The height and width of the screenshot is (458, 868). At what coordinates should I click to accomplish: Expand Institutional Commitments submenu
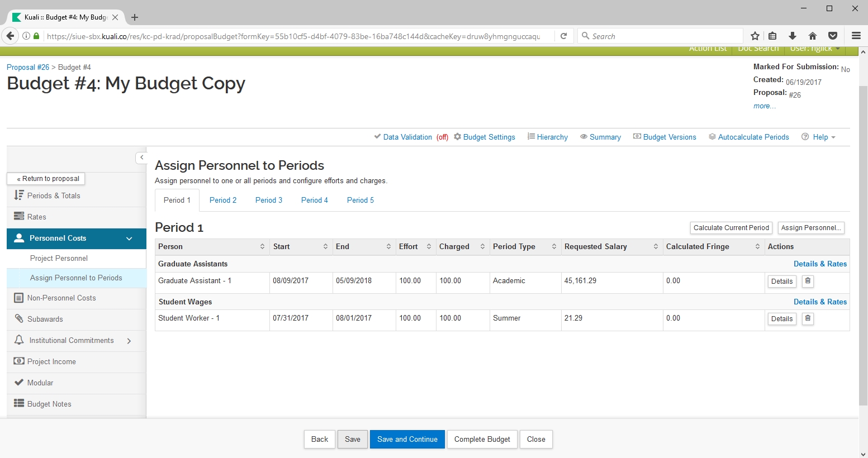[129, 341]
